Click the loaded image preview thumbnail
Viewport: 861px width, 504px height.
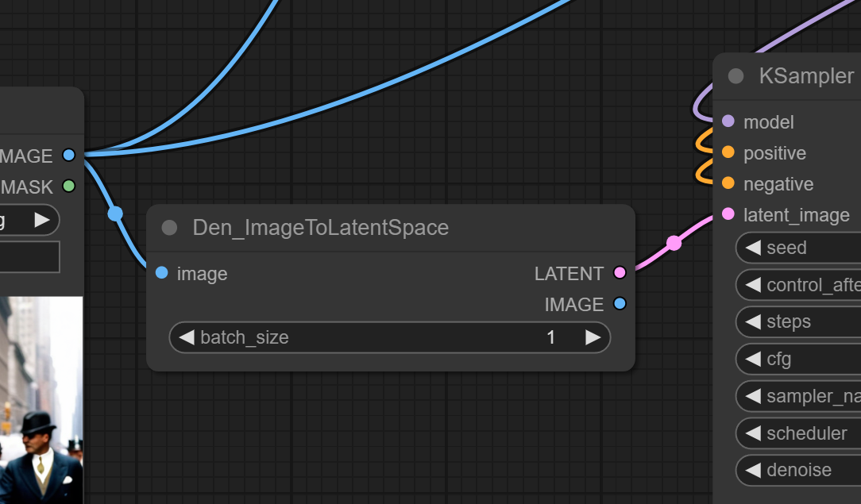41,400
